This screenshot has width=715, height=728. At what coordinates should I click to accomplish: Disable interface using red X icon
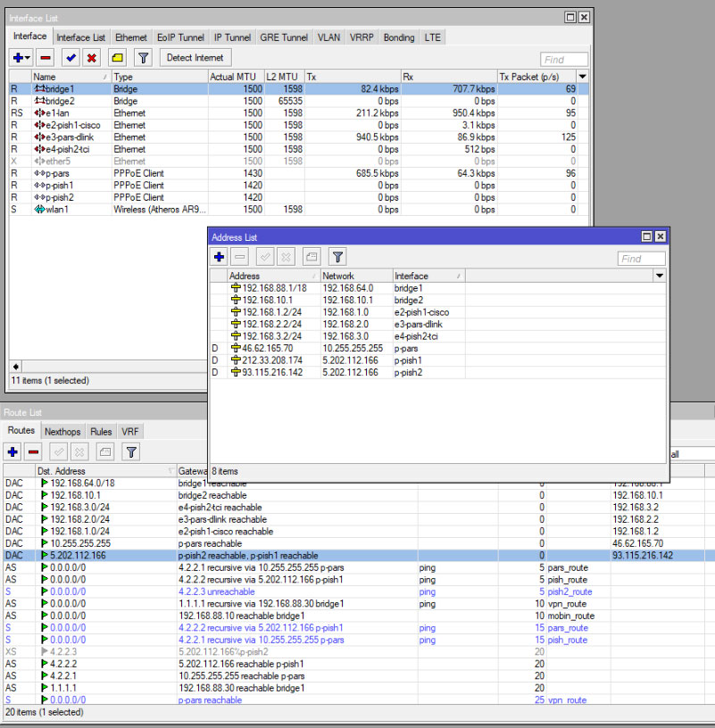pos(92,58)
